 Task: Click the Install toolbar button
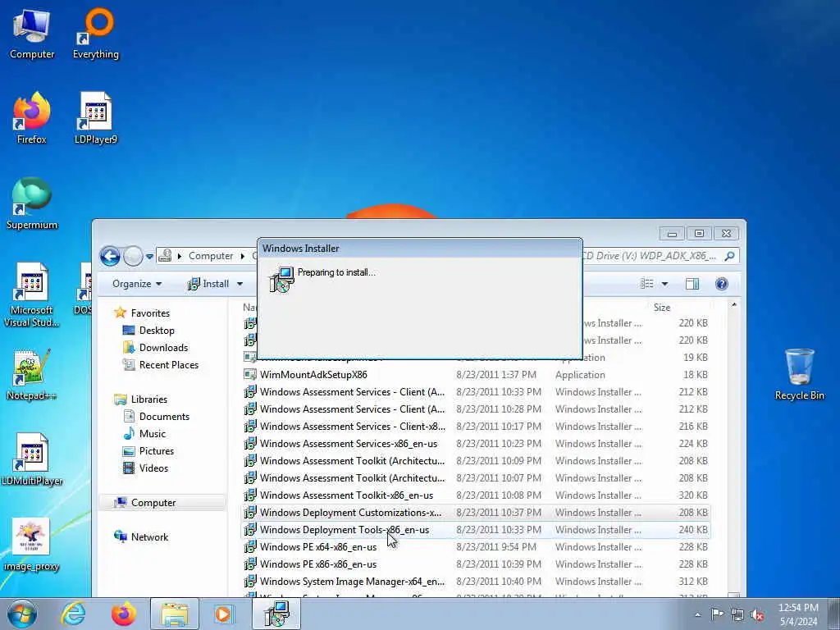[208, 283]
